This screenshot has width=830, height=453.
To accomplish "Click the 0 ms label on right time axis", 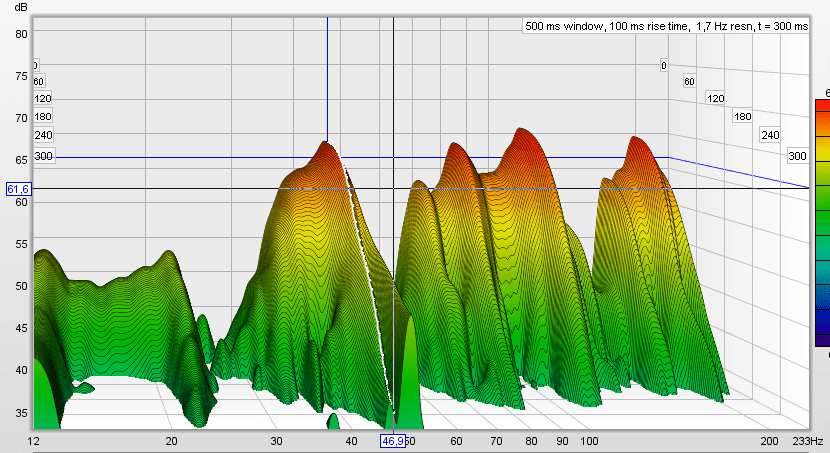I will point(662,66).
